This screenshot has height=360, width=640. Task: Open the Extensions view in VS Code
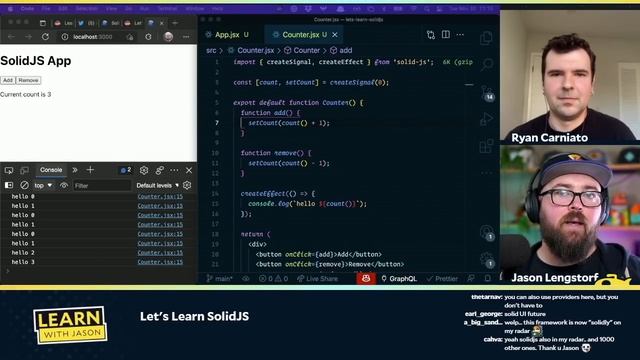click(487, 146)
